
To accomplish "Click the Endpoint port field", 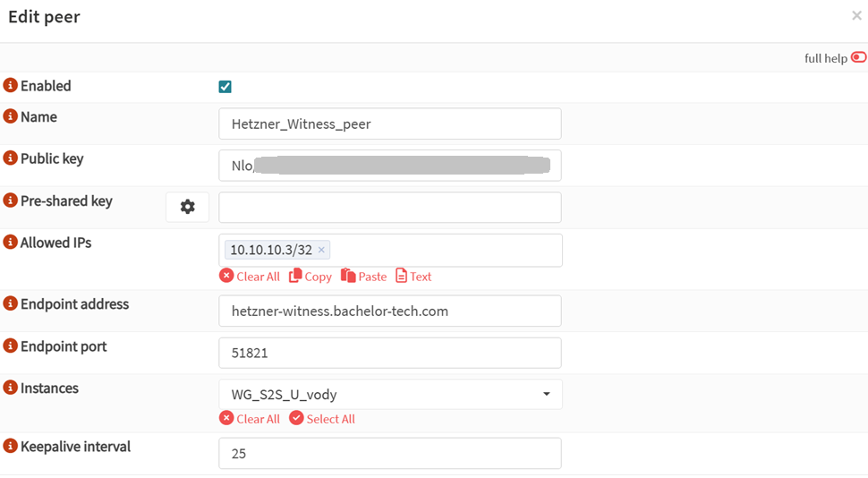I will click(390, 353).
